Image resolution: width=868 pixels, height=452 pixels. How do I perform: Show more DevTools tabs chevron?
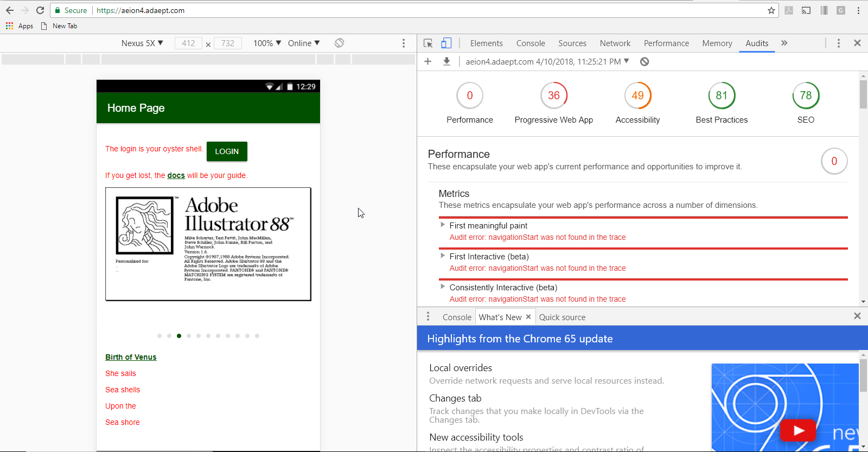(784, 43)
